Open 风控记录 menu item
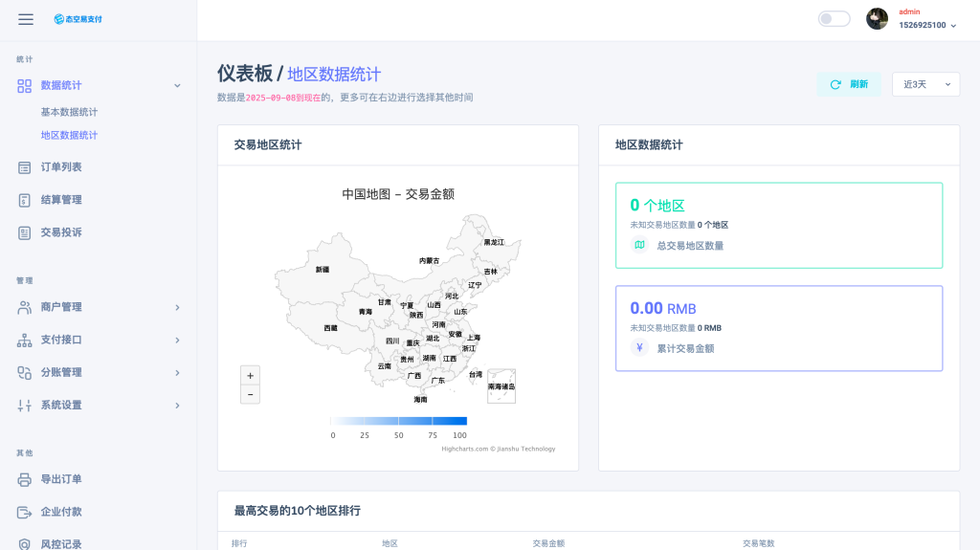Viewport: 980px width, 550px height. 61,544
